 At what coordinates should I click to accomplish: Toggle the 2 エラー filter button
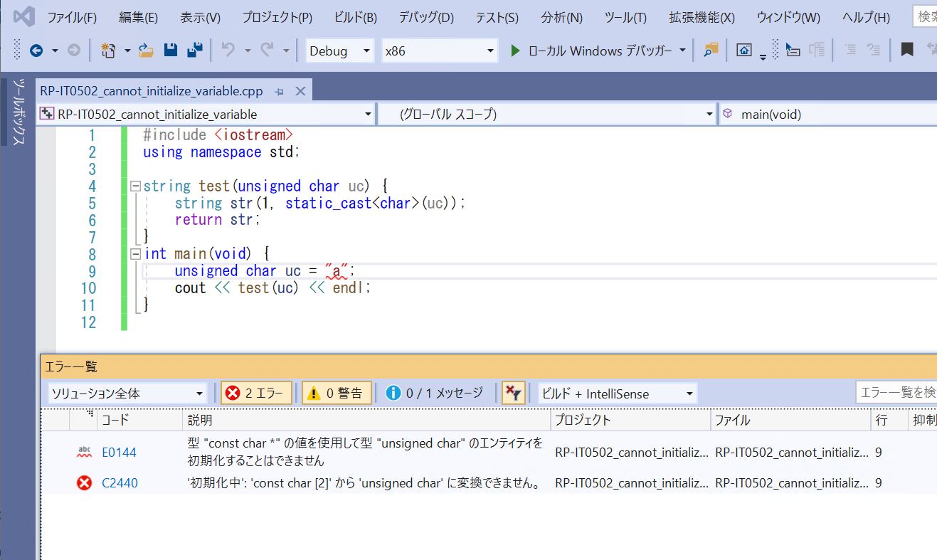[255, 392]
